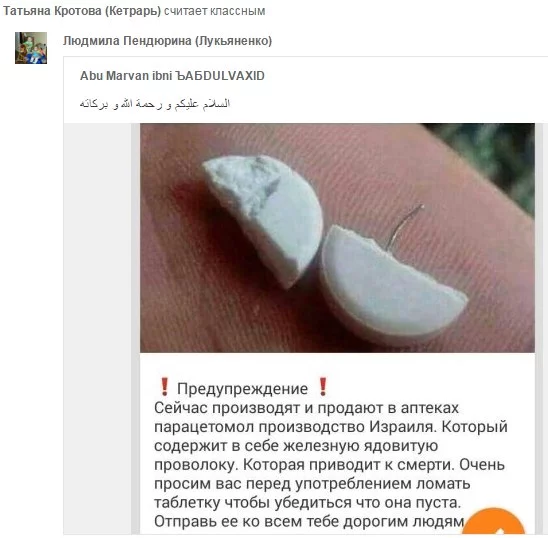This screenshot has width=548, height=538.
Task: Click the red exclamation mark before Предупреждение
Action: click(164, 387)
